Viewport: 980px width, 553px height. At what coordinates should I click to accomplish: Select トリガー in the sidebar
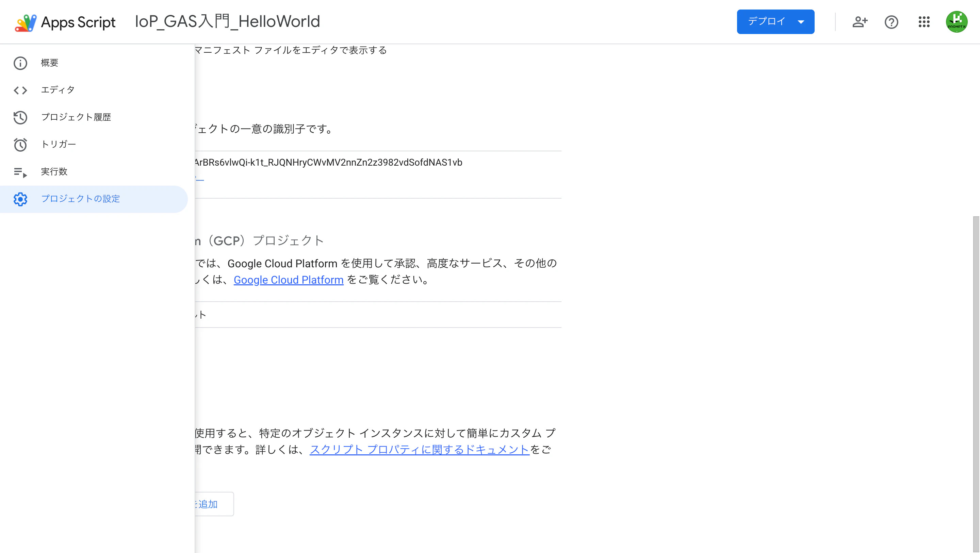tap(94, 145)
